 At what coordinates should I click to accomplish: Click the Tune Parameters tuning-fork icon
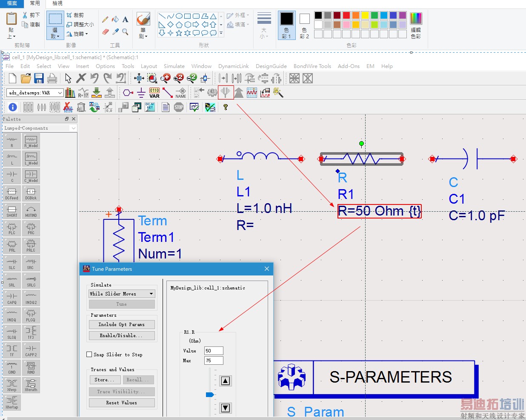click(226, 92)
